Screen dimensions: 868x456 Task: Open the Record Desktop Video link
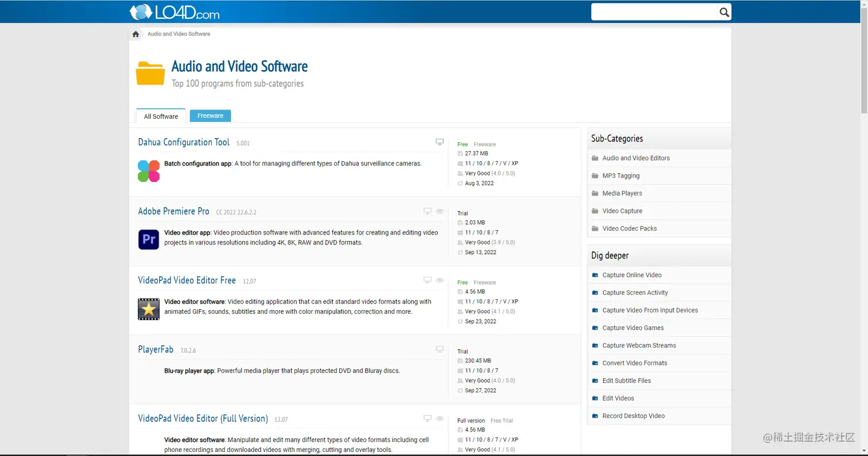click(x=633, y=416)
